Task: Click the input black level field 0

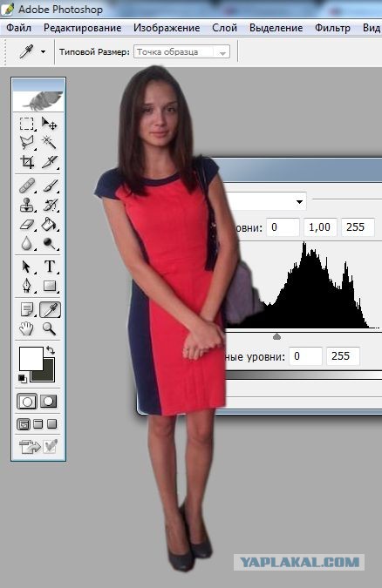Action: pyautogui.click(x=283, y=227)
